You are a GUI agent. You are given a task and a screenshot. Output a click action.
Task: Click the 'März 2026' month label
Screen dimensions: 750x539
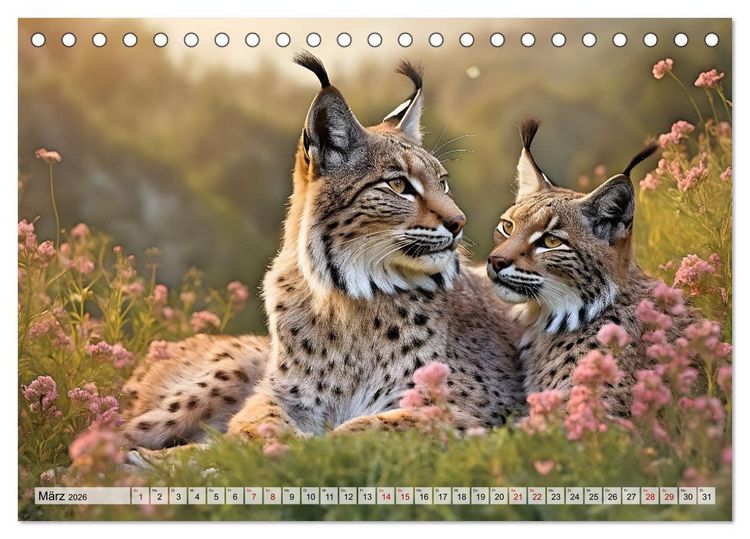(63, 496)
